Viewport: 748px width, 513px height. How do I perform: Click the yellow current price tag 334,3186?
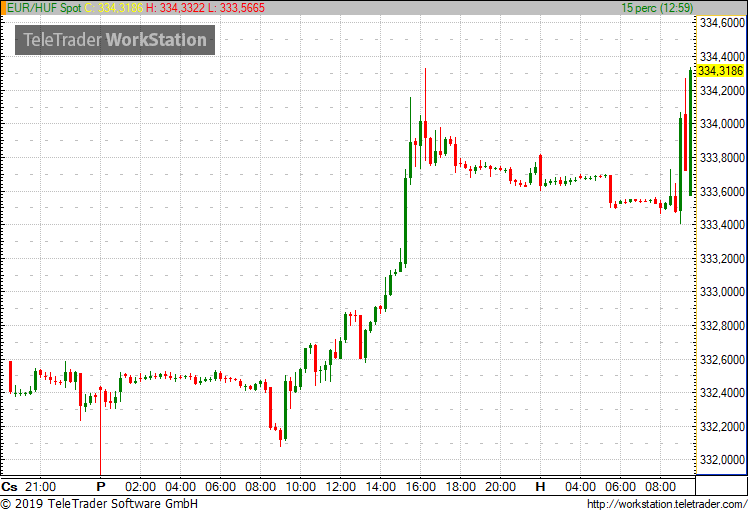click(x=720, y=71)
